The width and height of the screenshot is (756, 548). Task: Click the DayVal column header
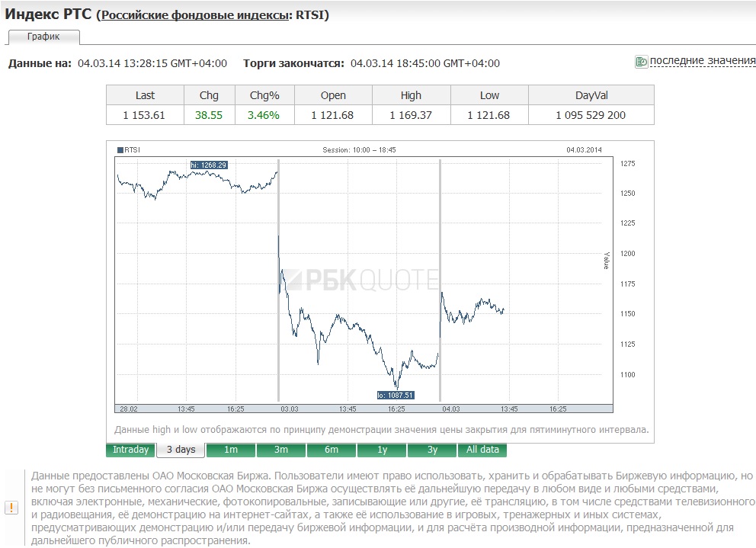[x=591, y=95]
